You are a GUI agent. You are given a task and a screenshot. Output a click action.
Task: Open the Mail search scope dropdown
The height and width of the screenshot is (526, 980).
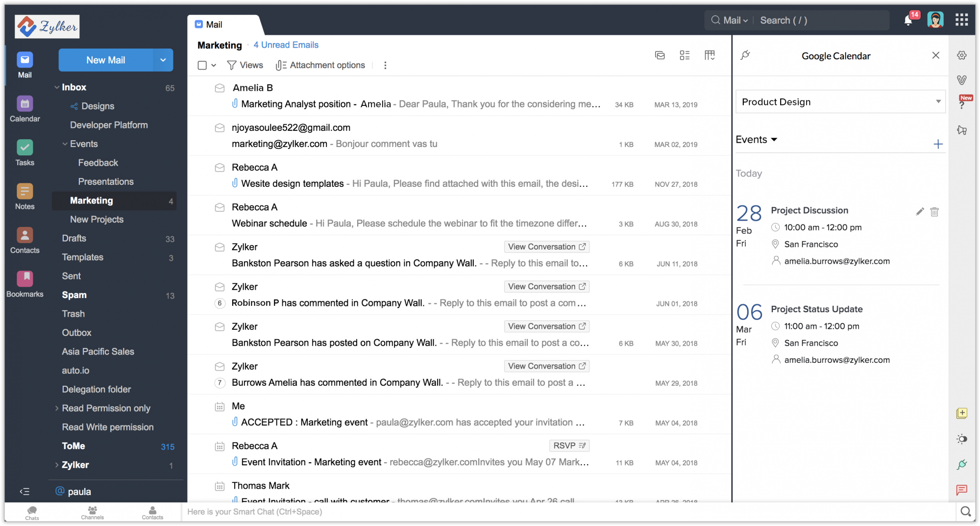pos(736,20)
